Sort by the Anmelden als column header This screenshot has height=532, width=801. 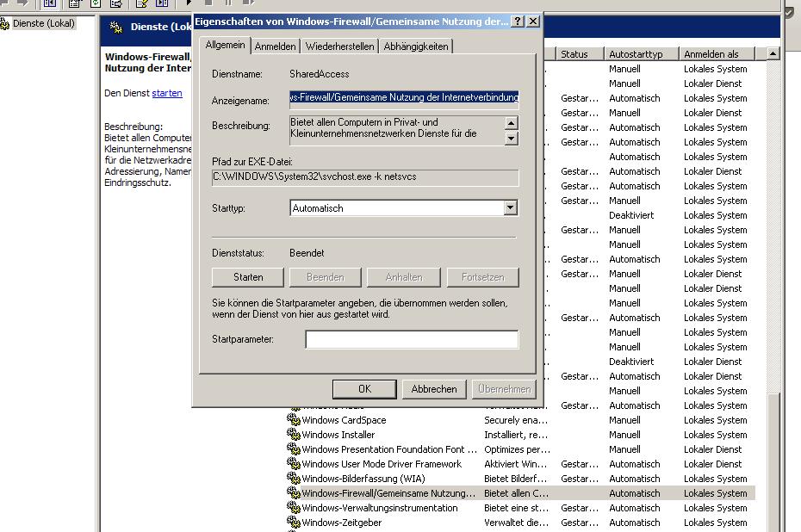coord(717,54)
